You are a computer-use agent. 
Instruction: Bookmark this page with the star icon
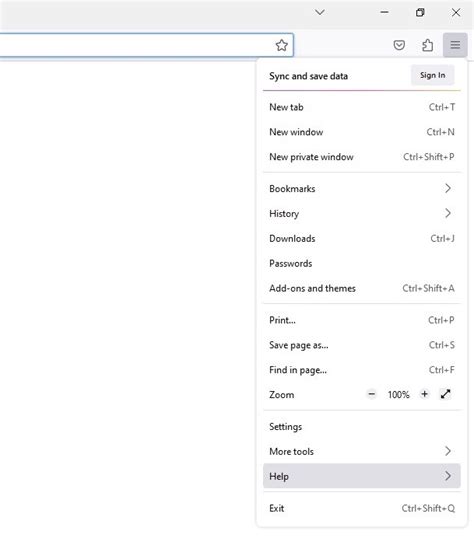click(282, 45)
